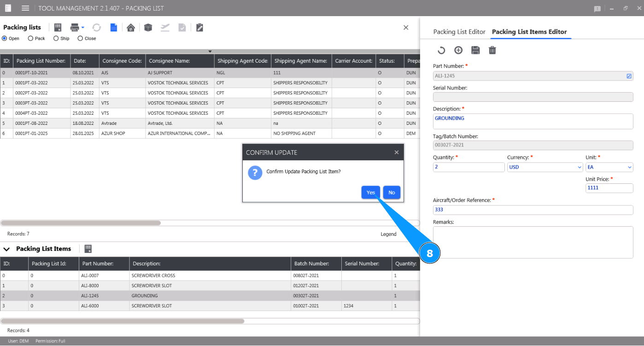Click the clipboard edit icon
This screenshot has height=346, width=644.
[199, 28]
